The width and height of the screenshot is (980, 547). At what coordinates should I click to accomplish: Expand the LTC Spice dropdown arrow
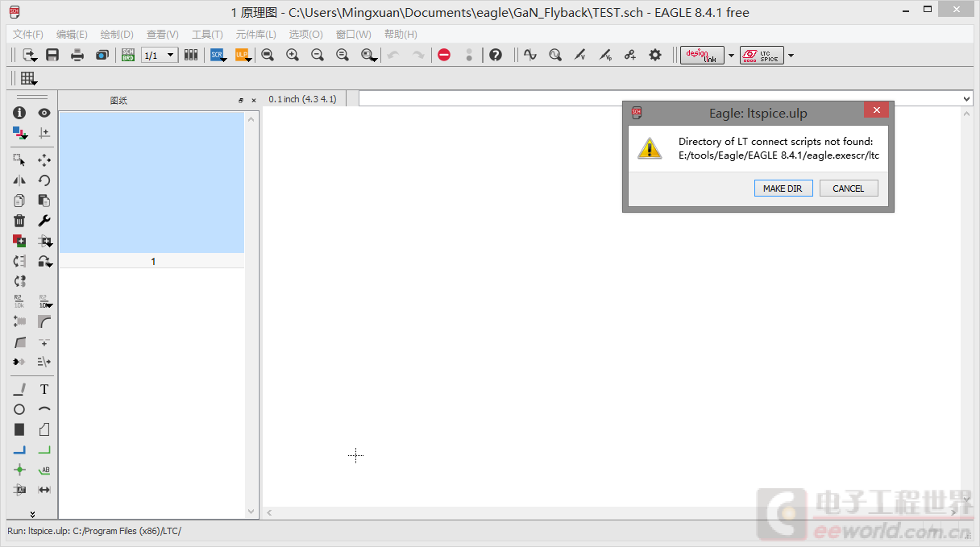(791, 56)
